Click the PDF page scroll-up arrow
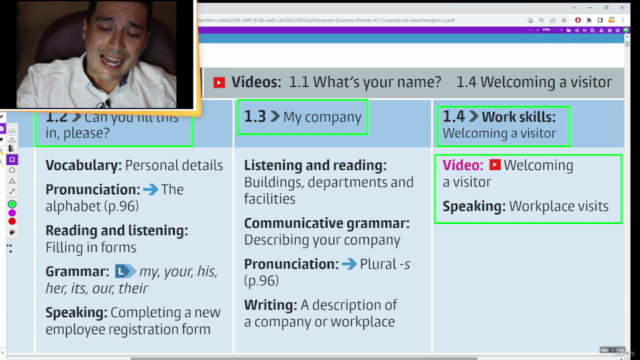The width and height of the screenshot is (640, 360). (627, 37)
